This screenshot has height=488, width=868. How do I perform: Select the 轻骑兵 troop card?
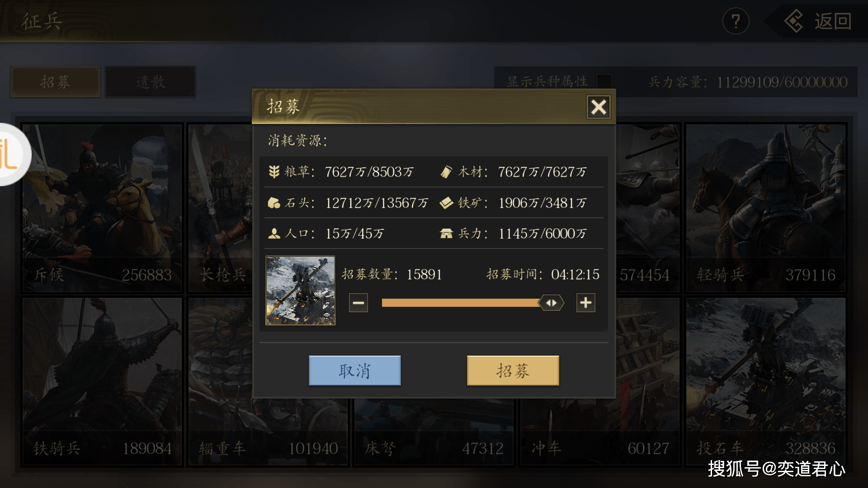pyautogui.click(x=765, y=208)
